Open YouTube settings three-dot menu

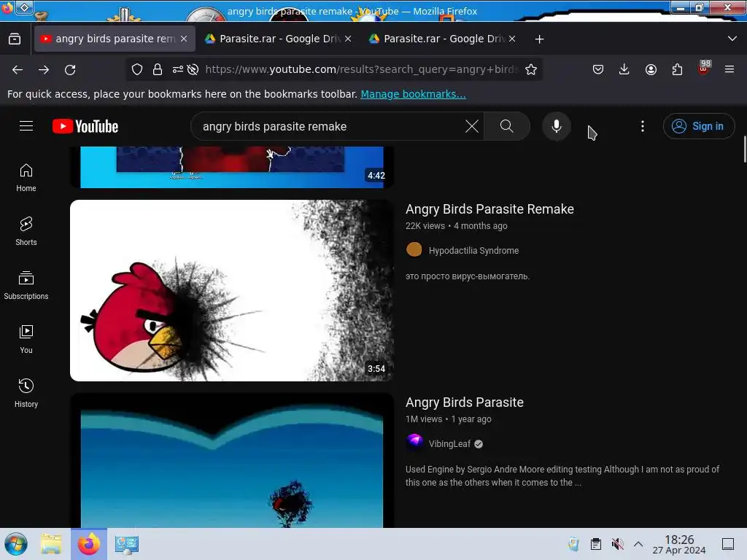pos(642,126)
